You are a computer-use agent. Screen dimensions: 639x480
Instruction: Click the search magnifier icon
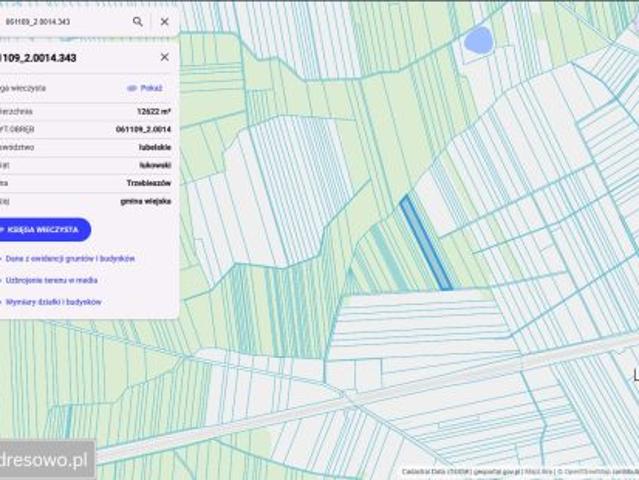tap(138, 22)
